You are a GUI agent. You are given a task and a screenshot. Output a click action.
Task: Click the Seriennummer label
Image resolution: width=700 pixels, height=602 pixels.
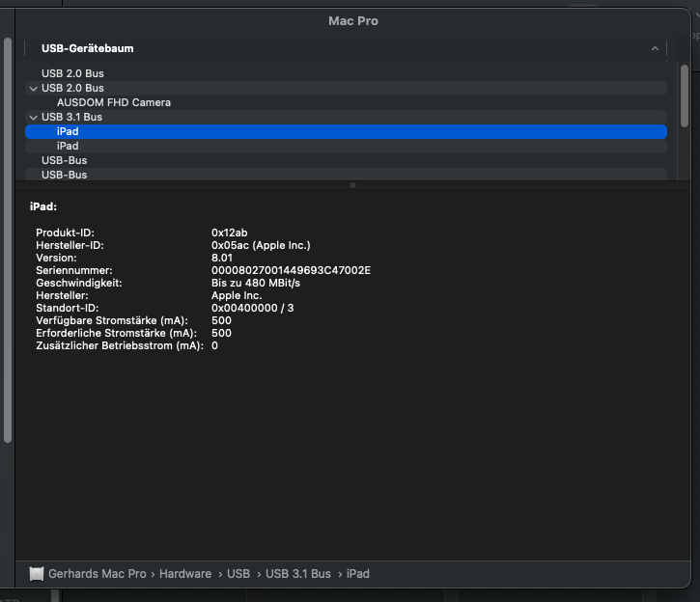[x=74, y=270]
